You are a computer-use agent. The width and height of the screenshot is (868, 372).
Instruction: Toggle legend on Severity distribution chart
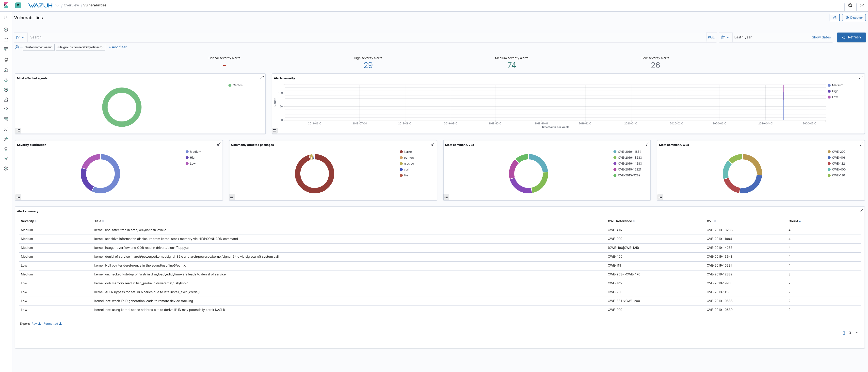(18, 197)
